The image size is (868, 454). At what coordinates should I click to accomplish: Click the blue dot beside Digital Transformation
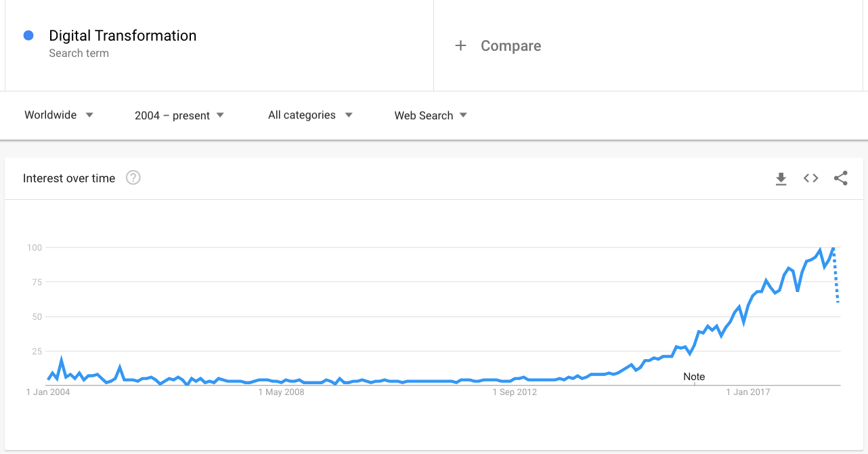pos(28,35)
